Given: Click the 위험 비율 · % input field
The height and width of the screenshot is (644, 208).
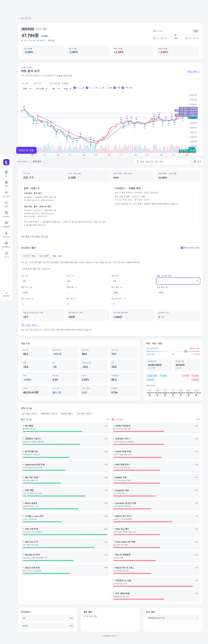Looking at the screenshot, I should point(88,293).
